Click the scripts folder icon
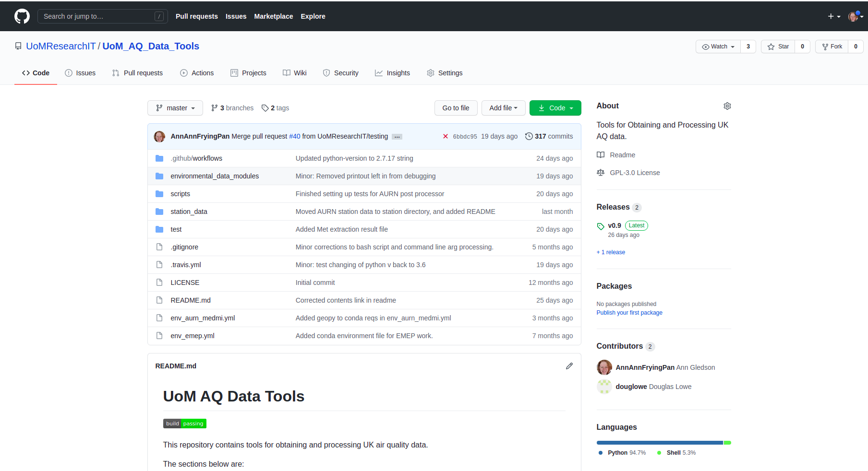The width and height of the screenshot is (868, 471). pyautogui.click(x=159, y=194)
